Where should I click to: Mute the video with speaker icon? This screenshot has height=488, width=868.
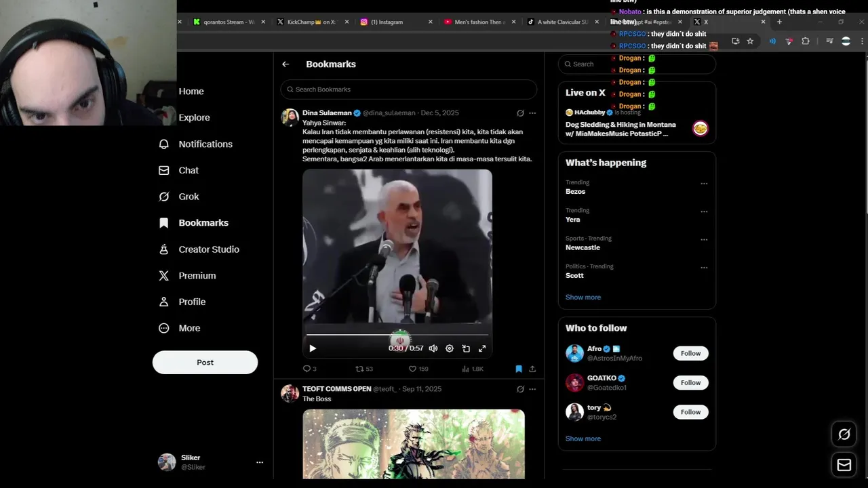point(433,348)
